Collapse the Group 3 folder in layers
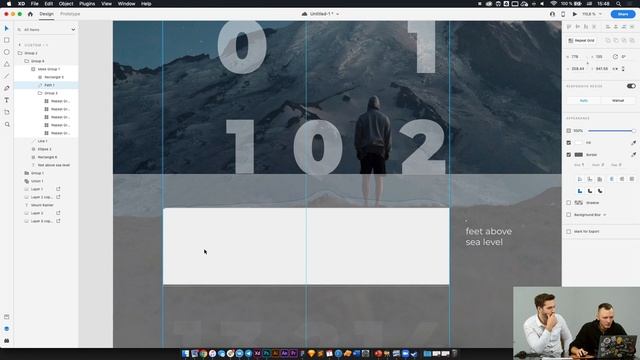 click(x=40, y=93)
